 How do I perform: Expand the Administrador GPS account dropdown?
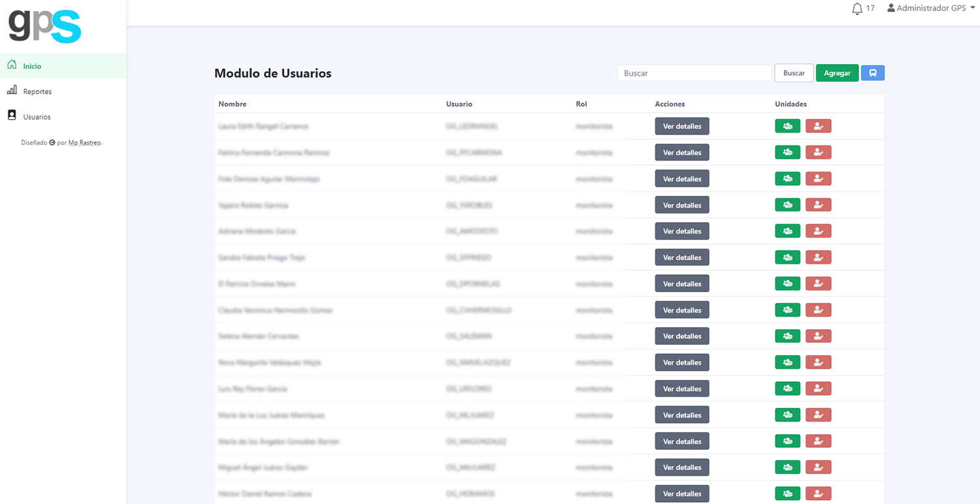[930, 8]
